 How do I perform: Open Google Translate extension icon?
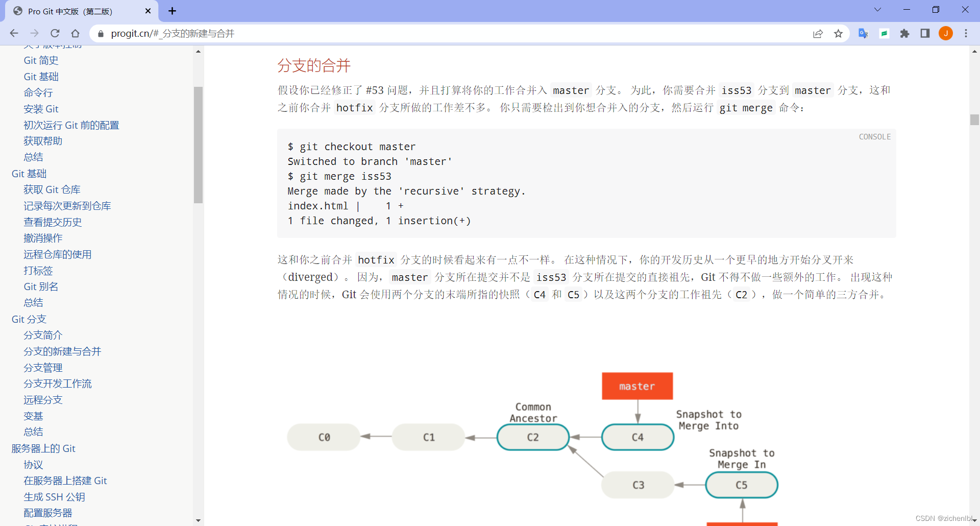pyautogui.click(x=863, y=33)
